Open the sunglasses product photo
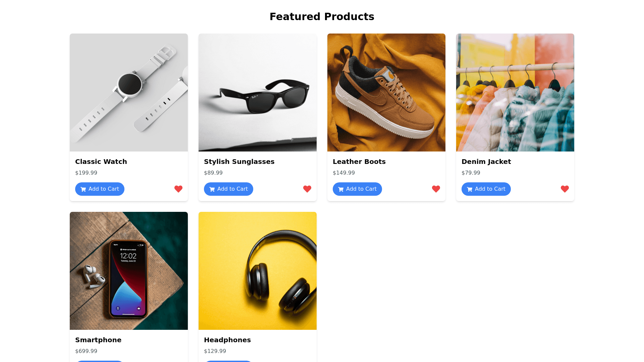Image resolution: width=644 pixels, height=362 pixels. coord(258,93)
